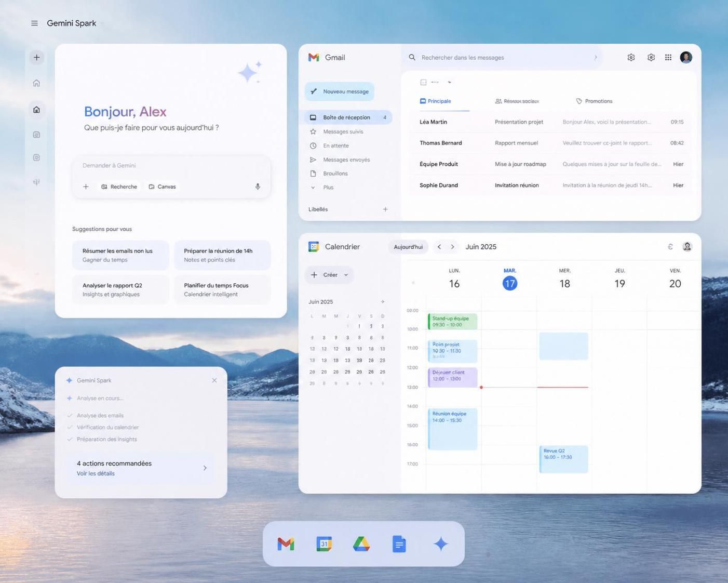Open Thomas Bernard Rapport mensuel email
728x583 pixels.
tap(551, 143)
